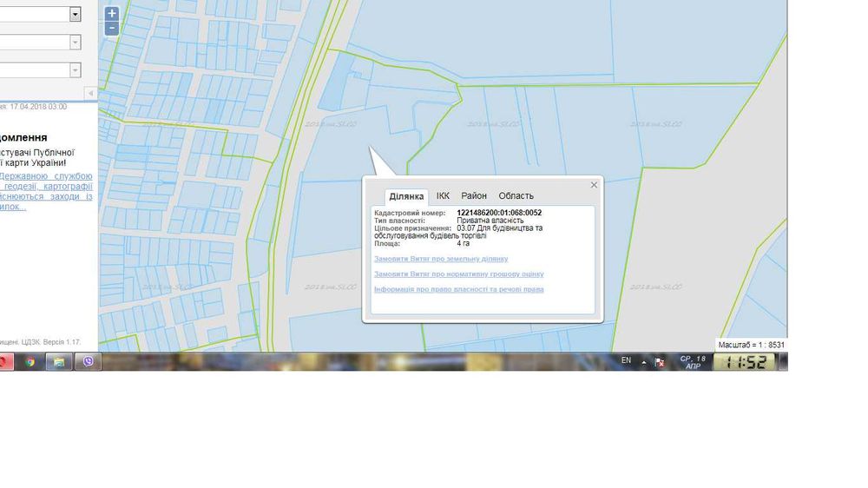This screenshot has height=488, width=868.
Task: Open Viber from the taskbar
Action: (x=88, y=362)
